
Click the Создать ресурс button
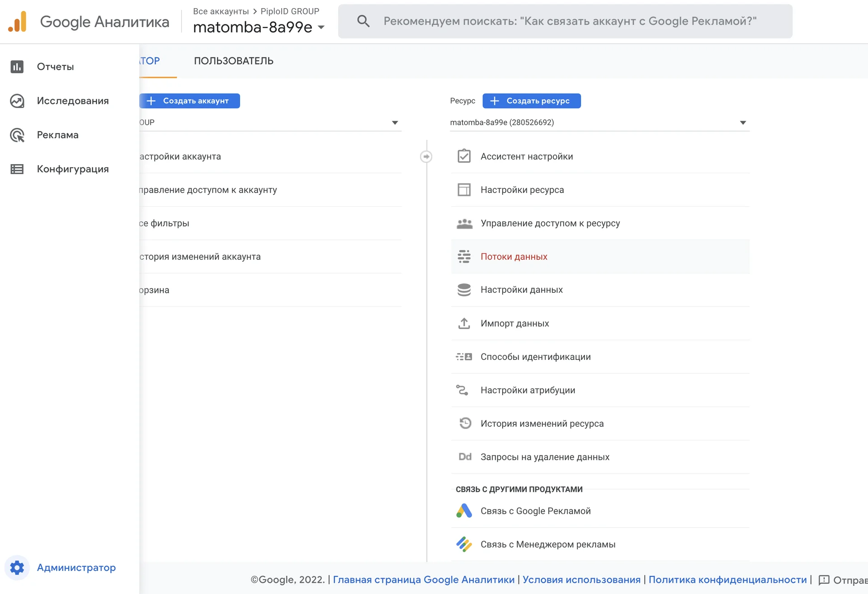coord(532,101)
